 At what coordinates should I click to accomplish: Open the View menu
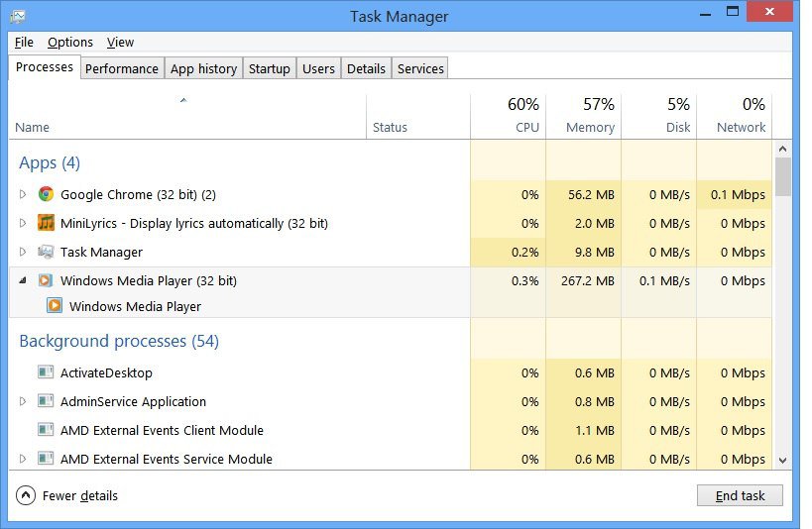click(x=120, y=42)
